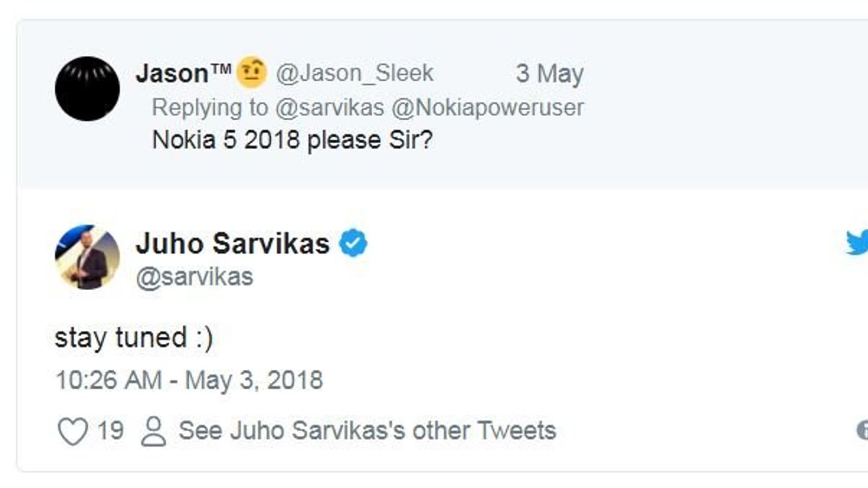Open the @Nokiapoweruser mention
The width and height of the screenshot is (868, 488).
click(x=487, y=107)
